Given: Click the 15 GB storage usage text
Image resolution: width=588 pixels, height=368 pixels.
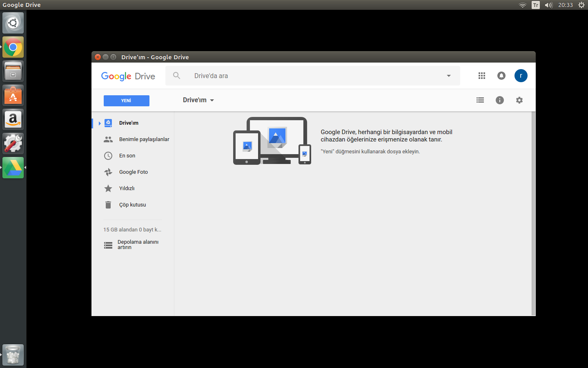Looking at the screenshot, I should coord(132,230).
